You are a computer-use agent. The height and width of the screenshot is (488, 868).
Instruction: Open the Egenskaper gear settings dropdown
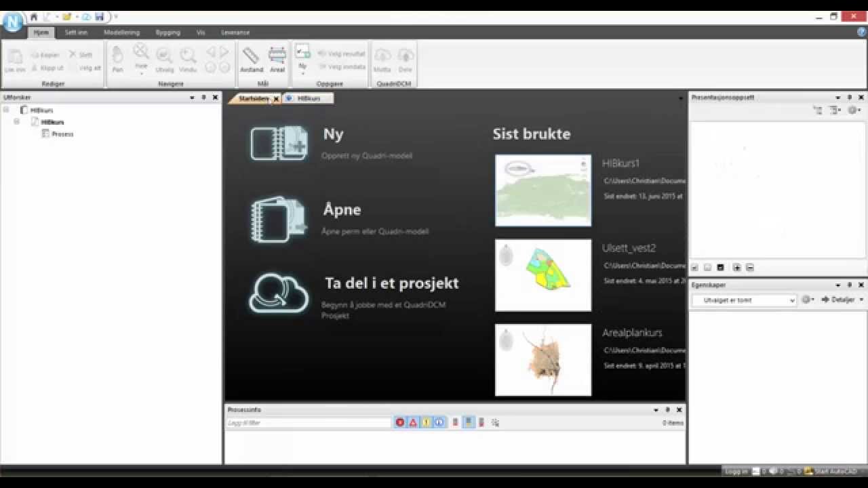(808, 300)
